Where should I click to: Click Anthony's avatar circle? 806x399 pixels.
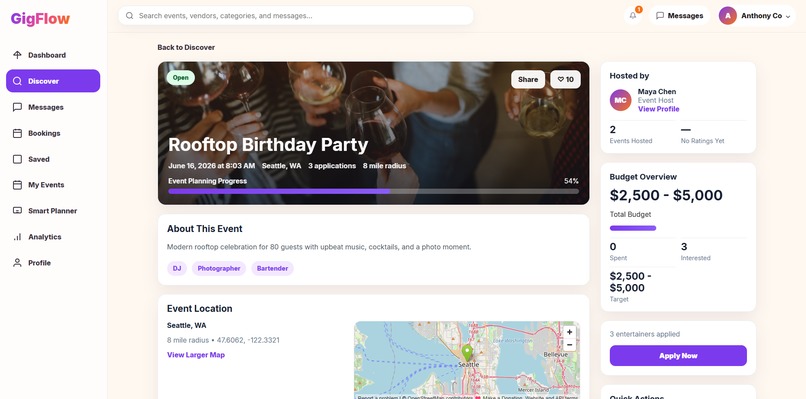[727, 16]
